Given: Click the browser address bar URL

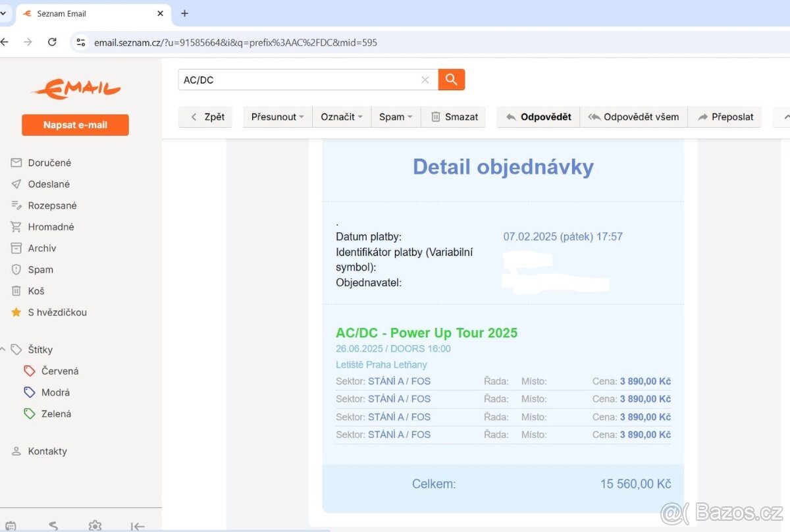Looking at the screenshot, I should [236, 42].
